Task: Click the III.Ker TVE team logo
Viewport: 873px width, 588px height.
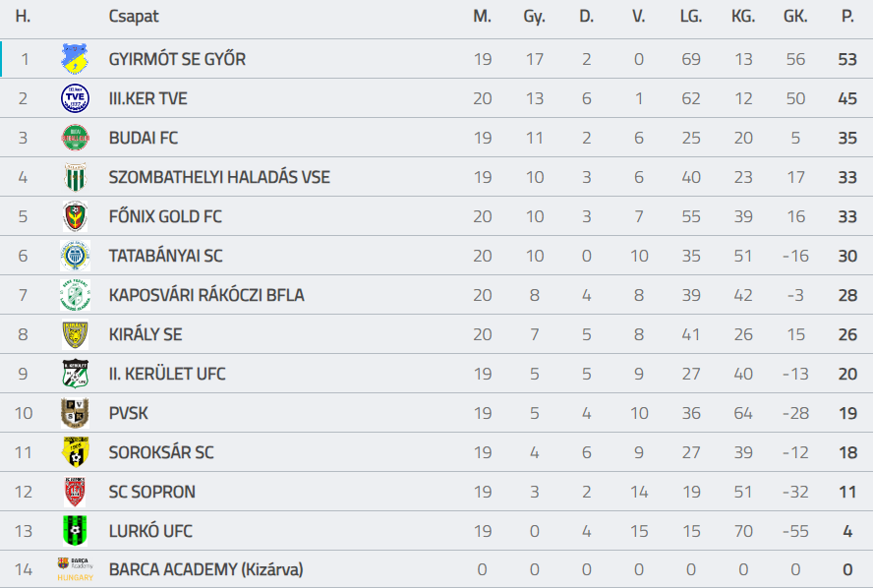Action: 75,98
